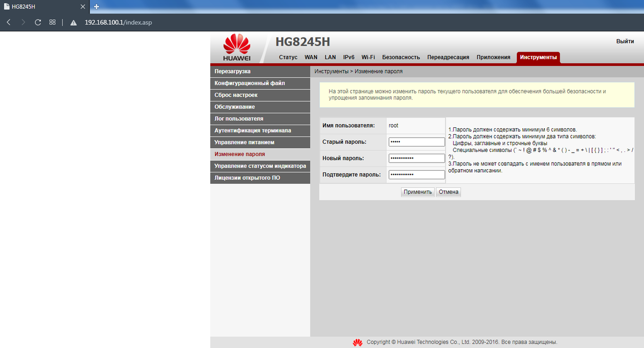Click the Выйти logout link
This screenshot has width=644, height=348.
(625, 41)
